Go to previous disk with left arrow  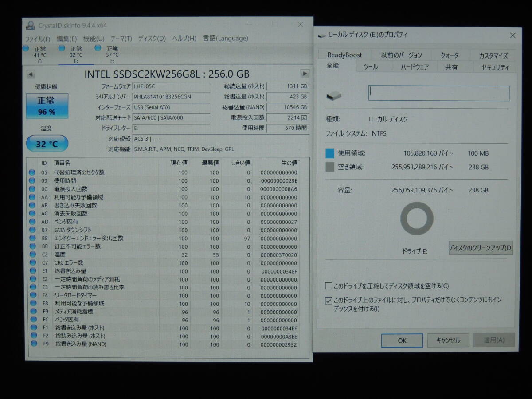click(31, 74)
